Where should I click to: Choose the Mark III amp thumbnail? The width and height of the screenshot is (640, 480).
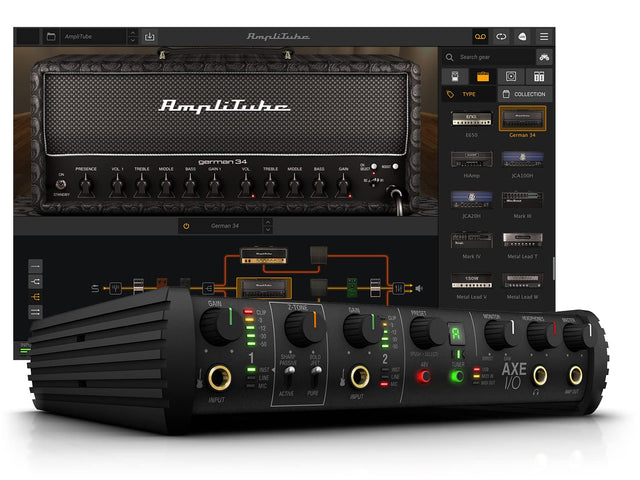pos(522,200)
